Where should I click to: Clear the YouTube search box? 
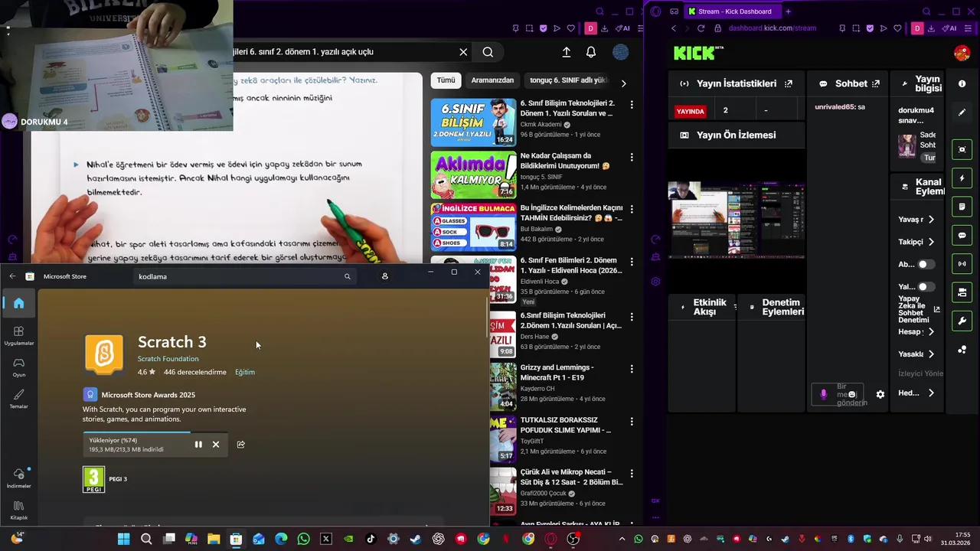click(x=463, y=52)
